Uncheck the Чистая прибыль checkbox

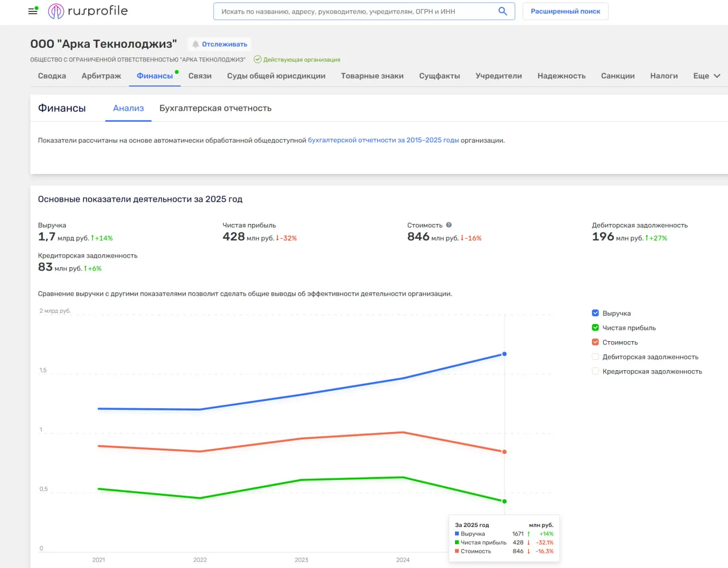(595, 327)
